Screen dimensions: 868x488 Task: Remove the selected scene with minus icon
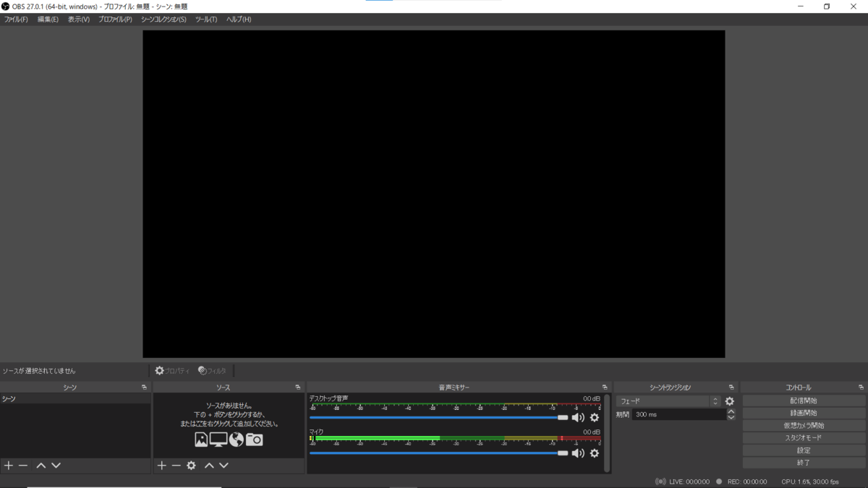(x=23, y=466)
